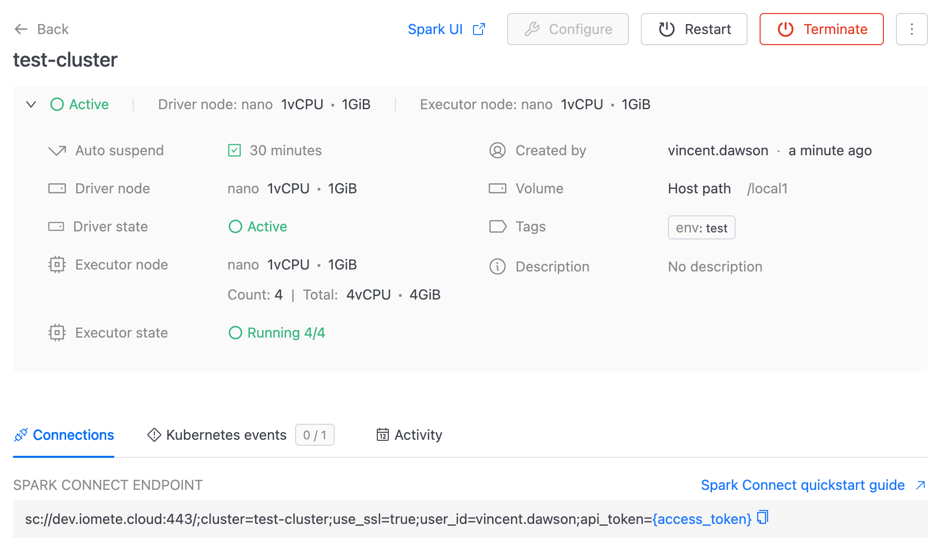Viewport: 947px width, 560px height.
Task: Click the 'a minute ago' timestamp
Action: pyautogui.click(x=830, y=150)
